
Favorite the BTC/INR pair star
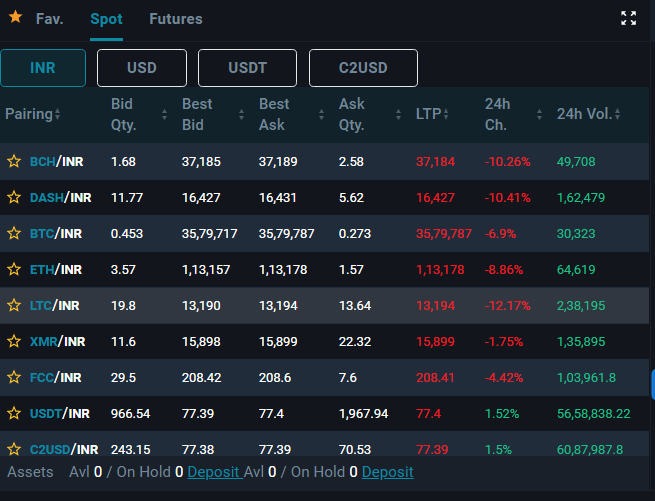(14, 233)
